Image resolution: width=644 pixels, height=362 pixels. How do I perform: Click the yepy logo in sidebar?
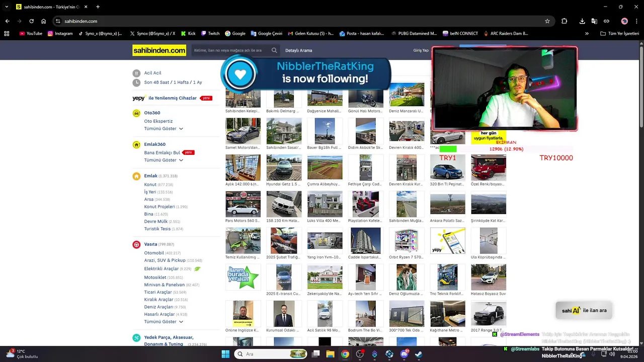click(x=138, y=98)
